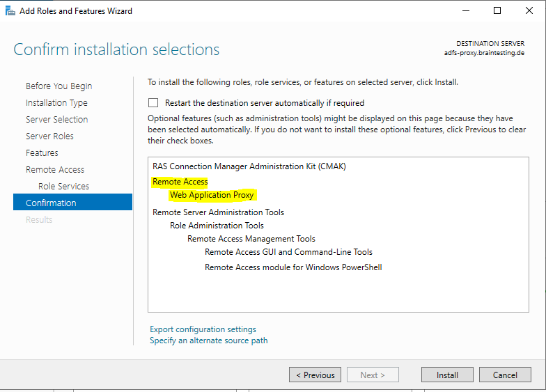The width and height of the screenshot is (546, 392).
Task: Minimize the wizard window
Action: click(x=465, y=11)
